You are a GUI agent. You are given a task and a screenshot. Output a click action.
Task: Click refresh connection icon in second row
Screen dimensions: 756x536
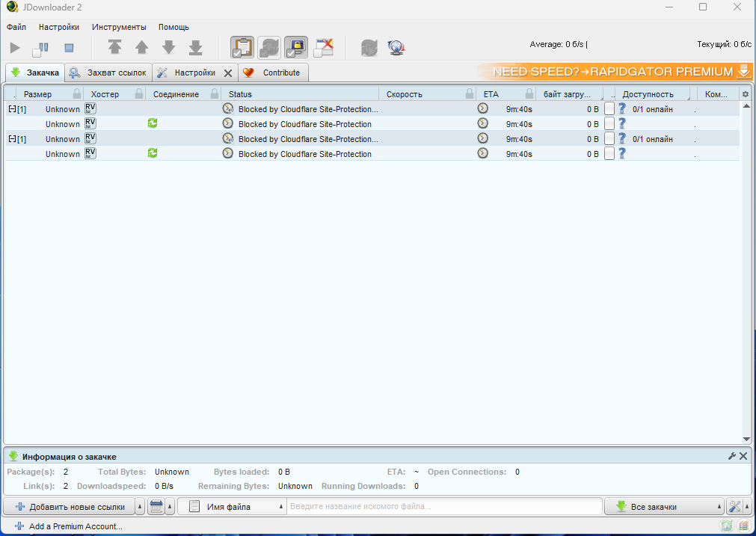[153, 123]
